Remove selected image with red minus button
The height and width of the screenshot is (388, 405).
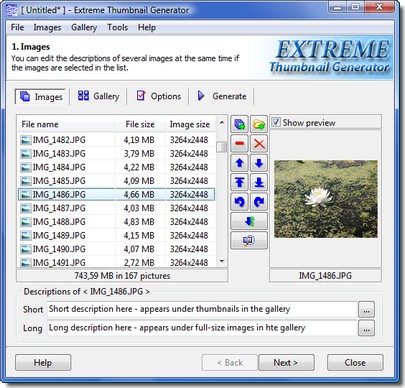click(x=239, y=144)
